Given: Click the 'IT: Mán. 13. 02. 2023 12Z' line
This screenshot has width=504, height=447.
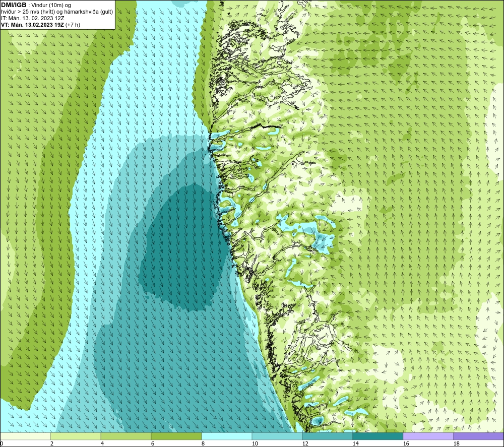Looking at the screenshot, I should click(32, 18).
